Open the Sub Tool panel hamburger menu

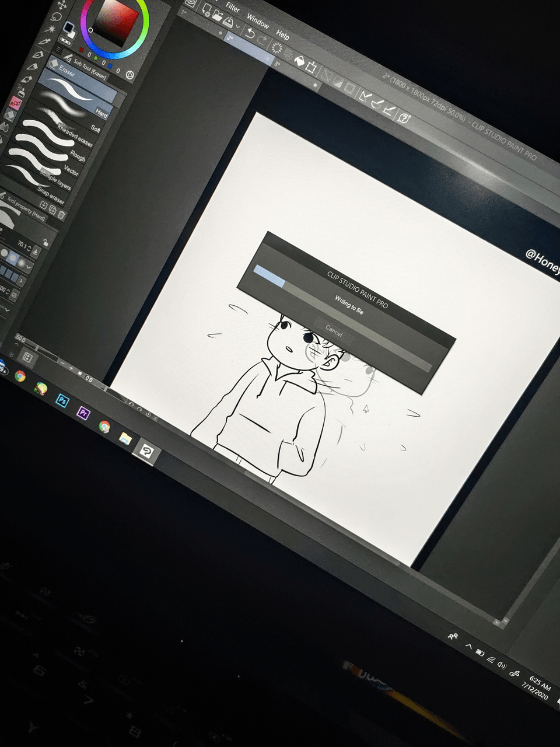[58, 49]
